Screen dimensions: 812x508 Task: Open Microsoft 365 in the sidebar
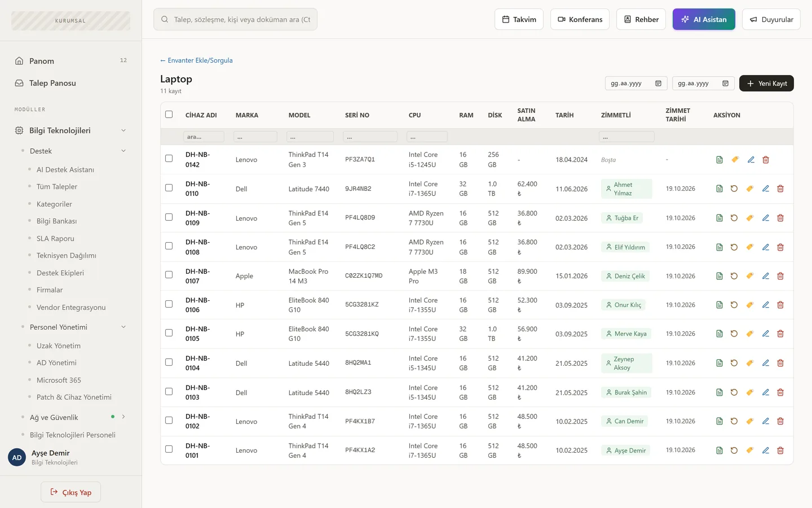click(x=59, y=380)
